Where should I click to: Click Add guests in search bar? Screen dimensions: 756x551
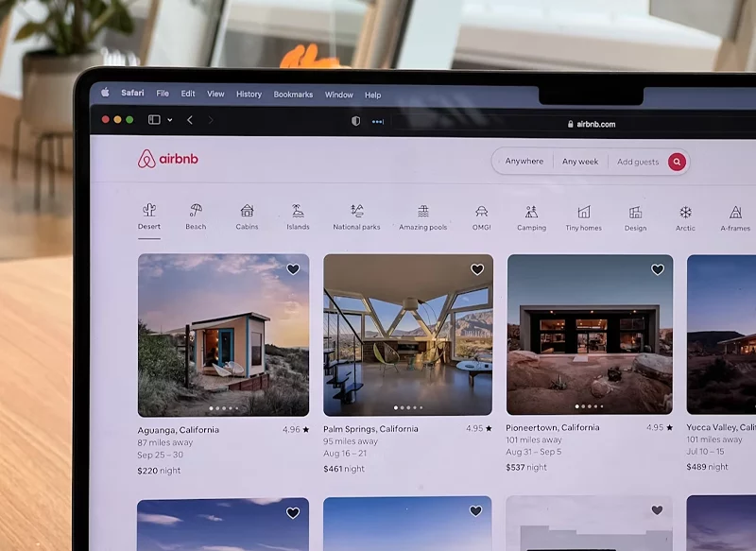coord(638,162)
